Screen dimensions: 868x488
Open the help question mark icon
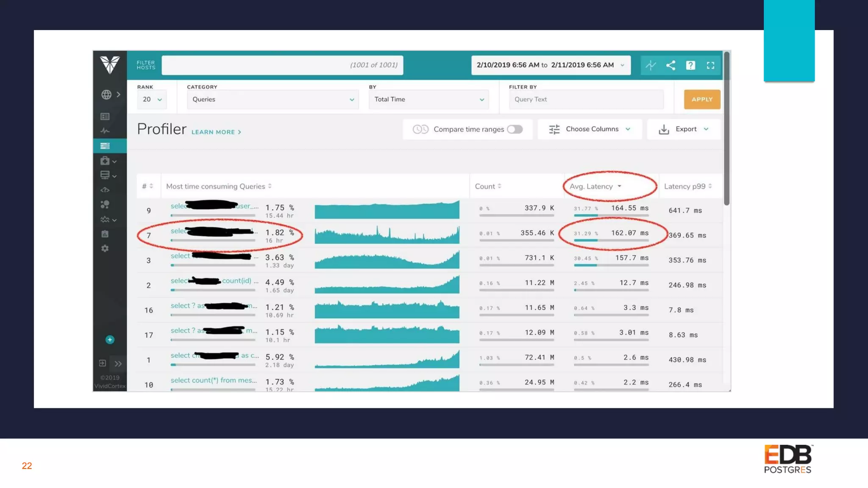[x=690, y=65]
